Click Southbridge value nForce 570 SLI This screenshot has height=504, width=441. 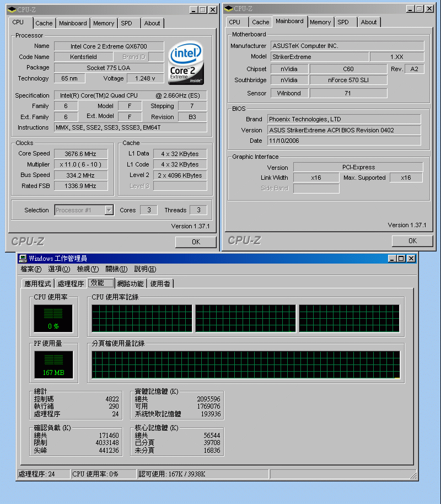[348, 80]
